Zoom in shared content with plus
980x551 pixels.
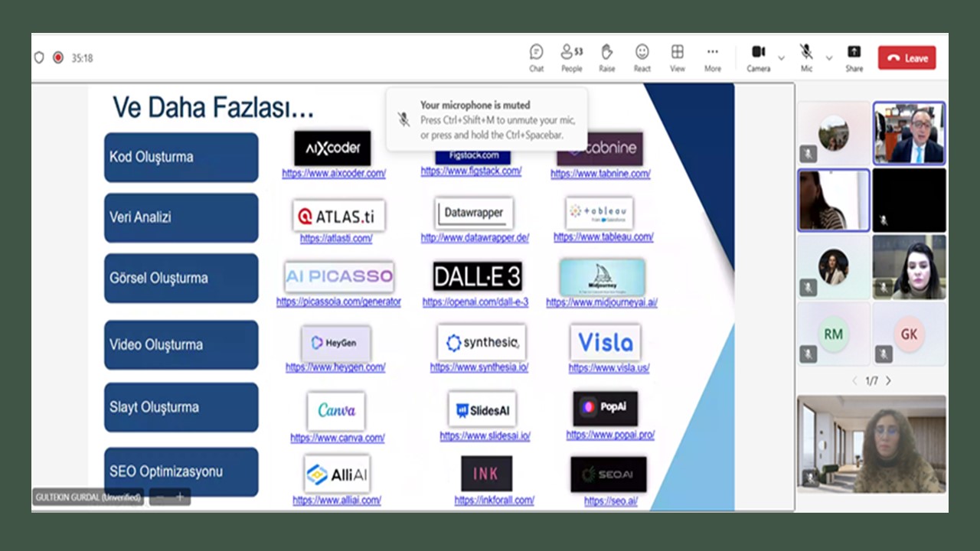tap(180, 497)
